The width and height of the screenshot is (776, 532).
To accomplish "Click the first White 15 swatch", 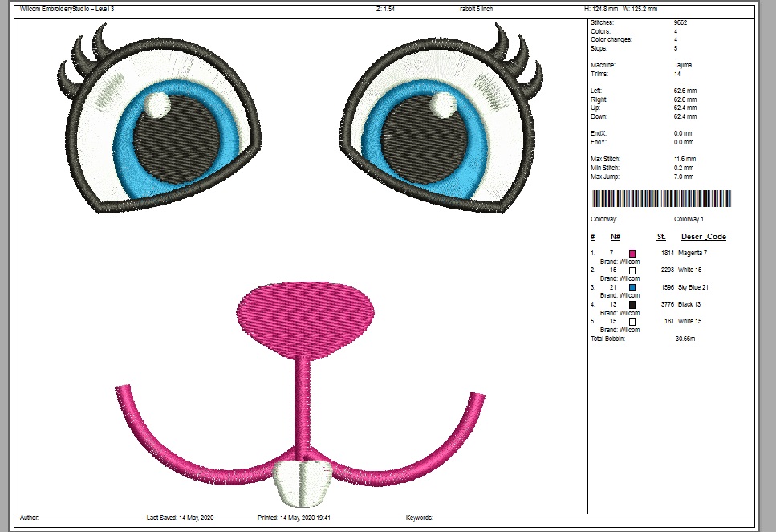I will click(632, 270).
